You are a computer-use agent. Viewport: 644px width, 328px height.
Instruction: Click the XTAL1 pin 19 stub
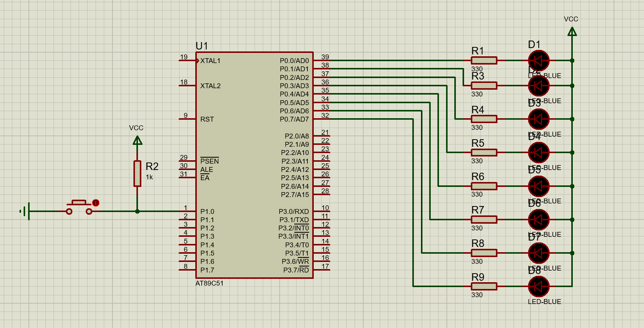point(187,60)
